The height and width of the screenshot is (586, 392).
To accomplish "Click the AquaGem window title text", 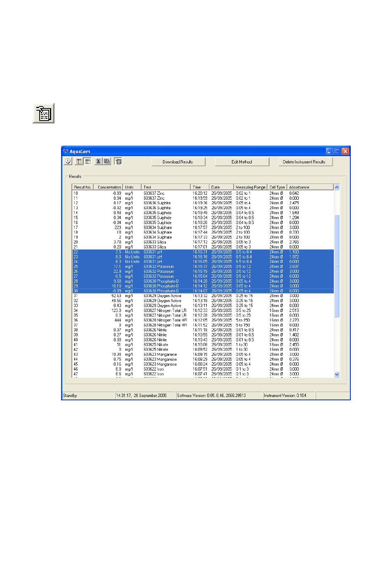I will click(x=80, y=151).
